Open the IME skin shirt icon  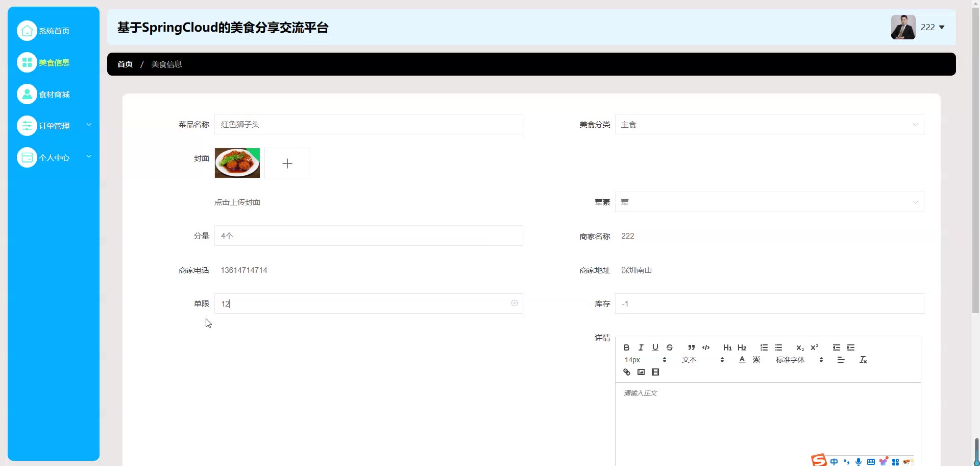(x=883, y=461)
